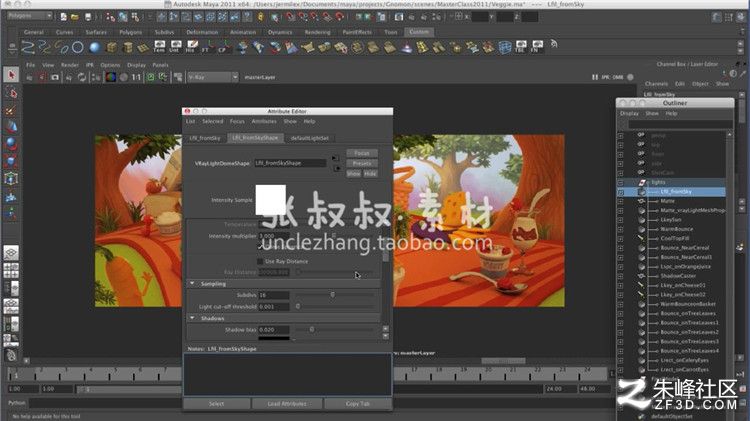This screenshot has width=750, height=421.
Task: Select CoolTopFill in the Outliner
Action: pos(674,238)
